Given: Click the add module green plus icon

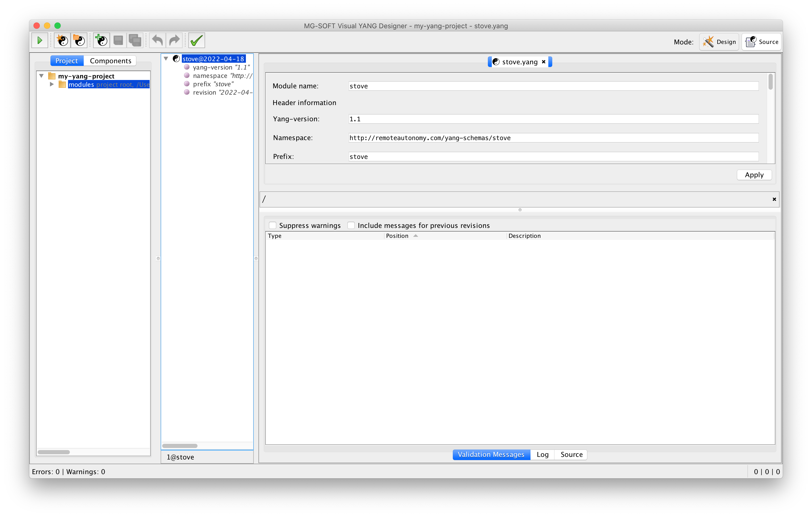Looking at the screenshot, I should [x=101, y=41].
